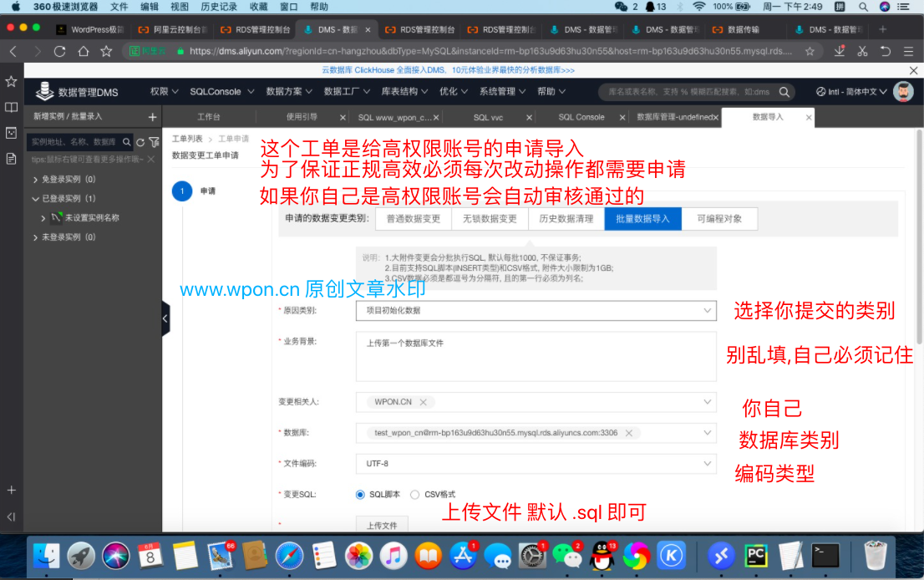This screenshot has height=580, width=924.
Task: Open the browser hamburger menu
Action: point(908,51)
